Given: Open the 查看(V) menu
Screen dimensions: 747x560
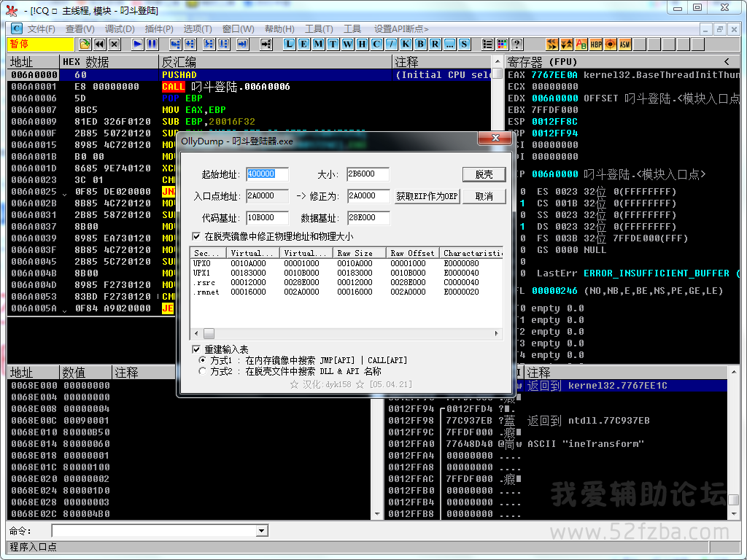Looking at the screenshot, I should tap(80, 29).
